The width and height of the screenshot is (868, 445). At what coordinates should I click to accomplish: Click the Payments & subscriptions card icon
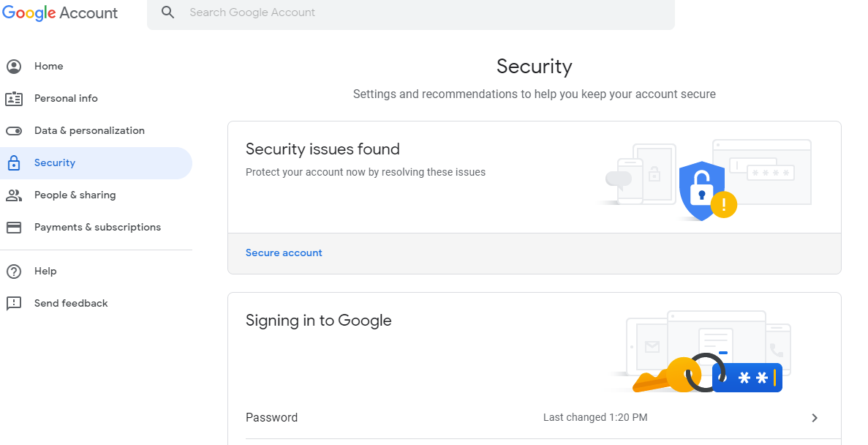tap(14, 228)
